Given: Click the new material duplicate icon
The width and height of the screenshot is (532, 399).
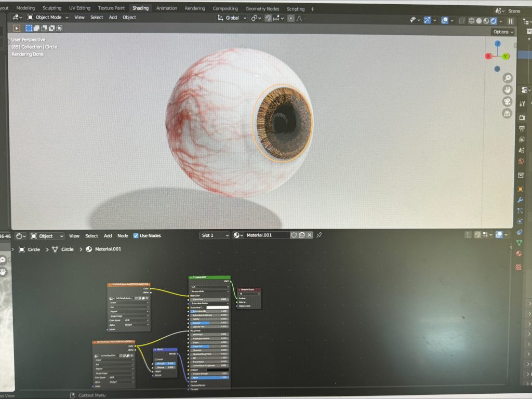Looking at the screenshot, I should tap(302, 235).
